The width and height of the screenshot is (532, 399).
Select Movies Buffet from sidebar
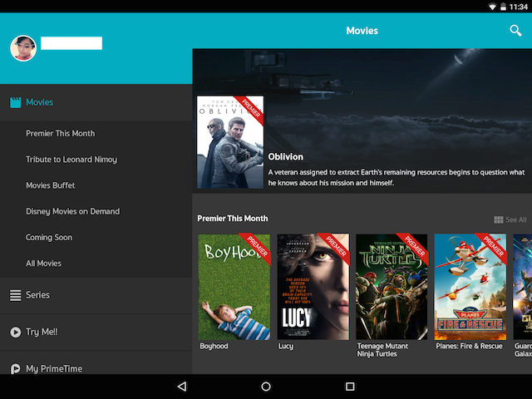click(x=50, y=185)
